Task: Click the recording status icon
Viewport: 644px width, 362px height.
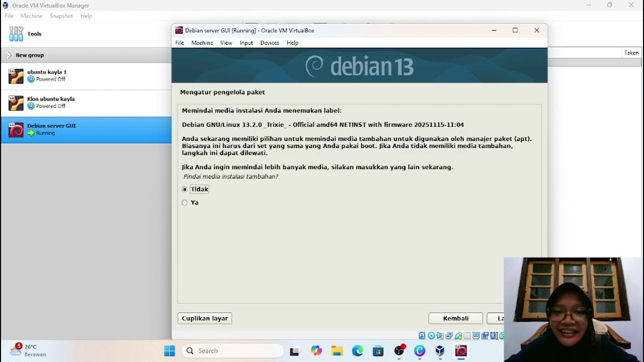Action: click(485, 335)
